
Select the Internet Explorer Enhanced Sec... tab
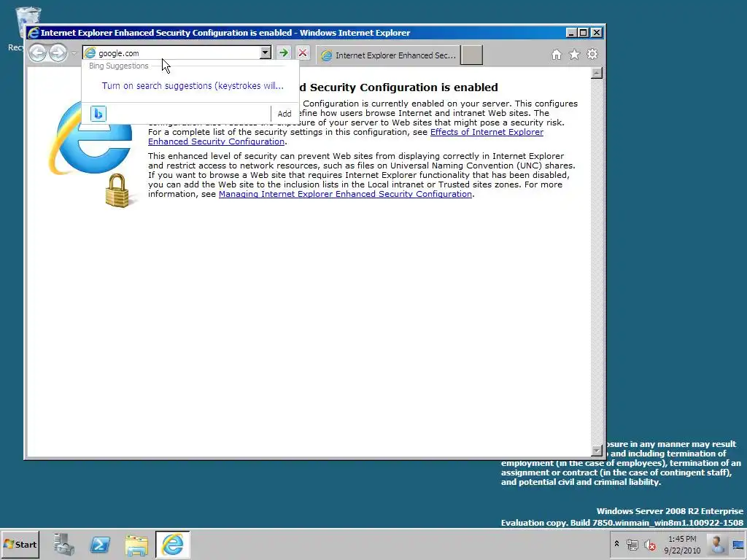click(x=388, y=55)
